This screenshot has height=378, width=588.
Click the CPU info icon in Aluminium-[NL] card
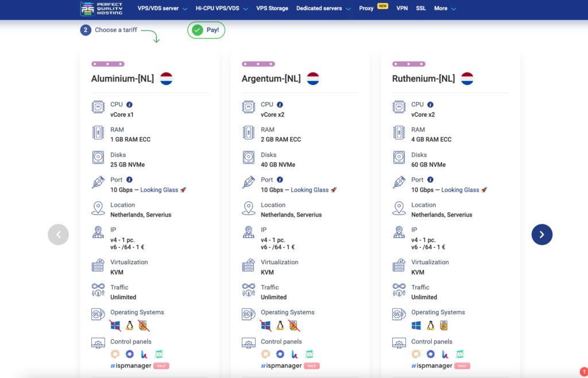129,105
